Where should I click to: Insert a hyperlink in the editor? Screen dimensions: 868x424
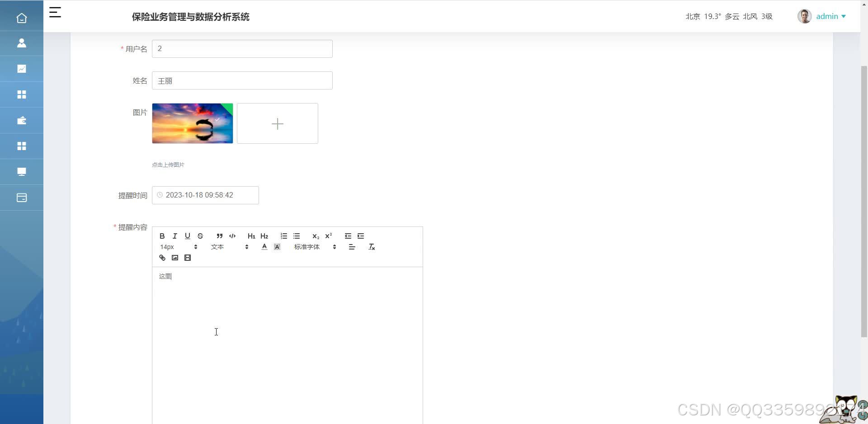click(162, 258)
